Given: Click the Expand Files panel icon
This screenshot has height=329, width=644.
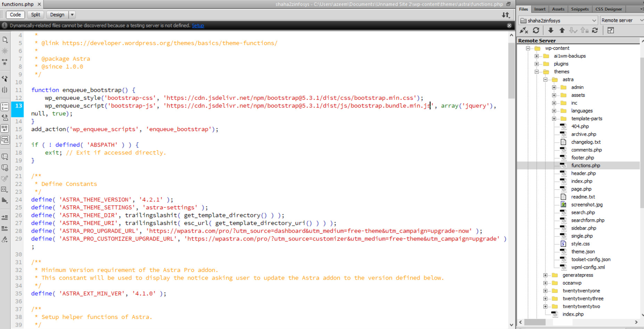Looking at the screenshot, I should point(611,31).
